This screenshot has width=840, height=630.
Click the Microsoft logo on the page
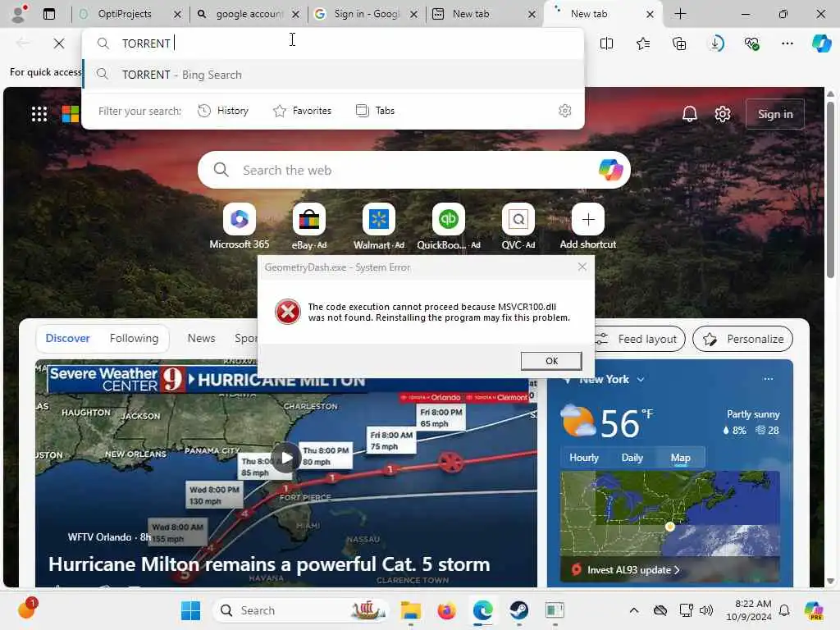(71, 113)
